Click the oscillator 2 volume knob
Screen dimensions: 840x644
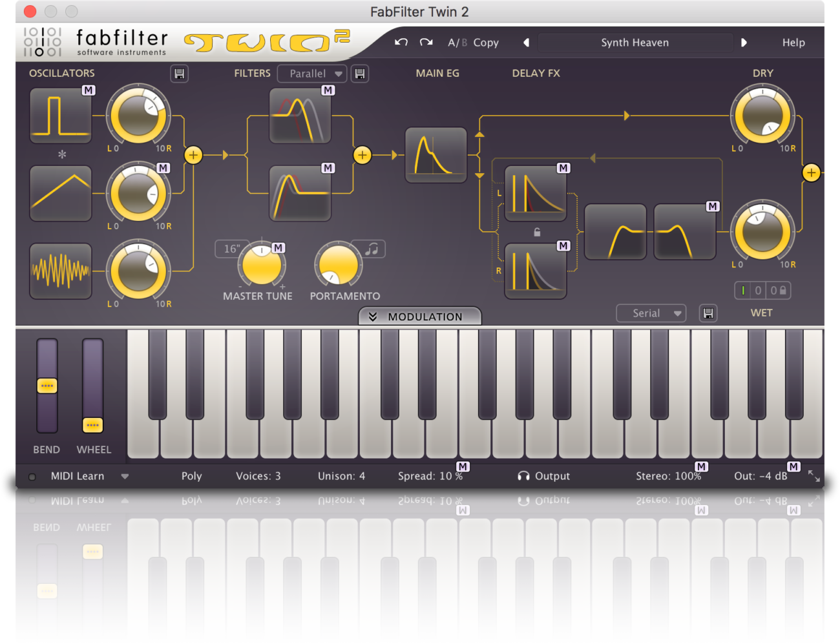point(138,193)
